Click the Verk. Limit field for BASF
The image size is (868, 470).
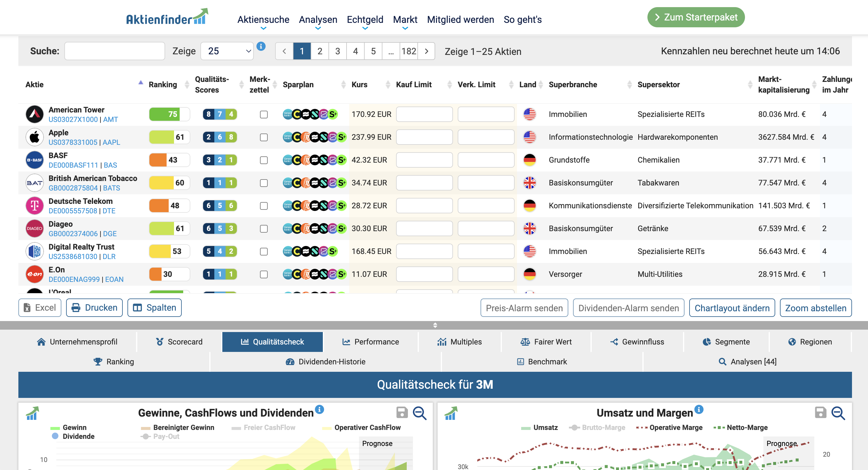coord(486,160)
